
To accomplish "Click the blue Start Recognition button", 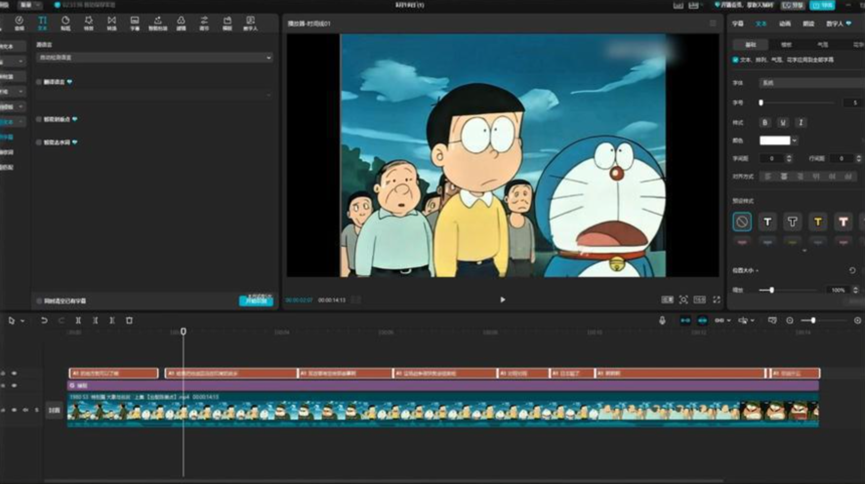I will click(256, 301).
